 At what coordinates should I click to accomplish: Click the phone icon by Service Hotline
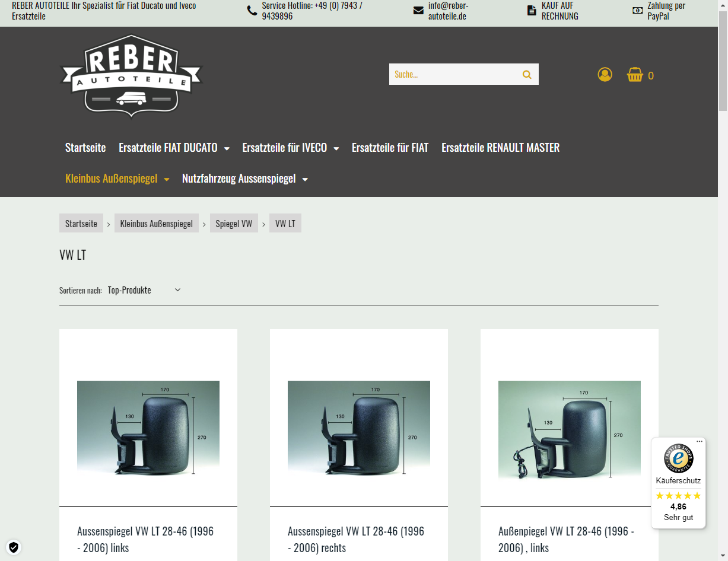pos(252,11)
